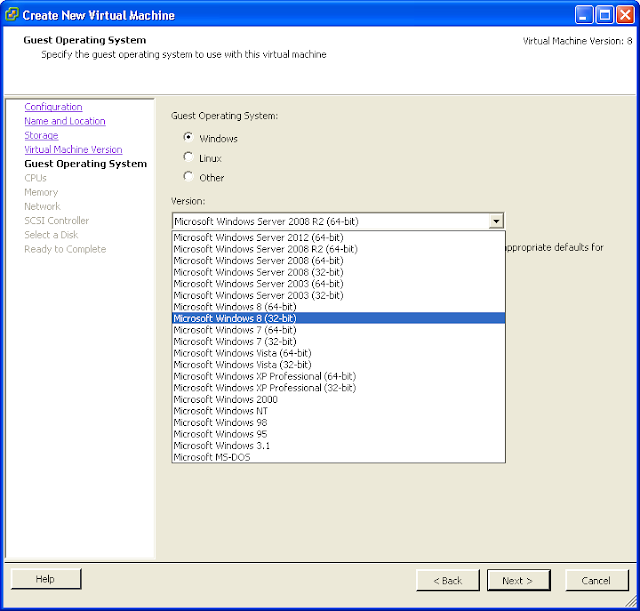The height and width of the screenshot is (611, 640).
Task: Select the Linux radio button
Action: (x=188, y=157)
